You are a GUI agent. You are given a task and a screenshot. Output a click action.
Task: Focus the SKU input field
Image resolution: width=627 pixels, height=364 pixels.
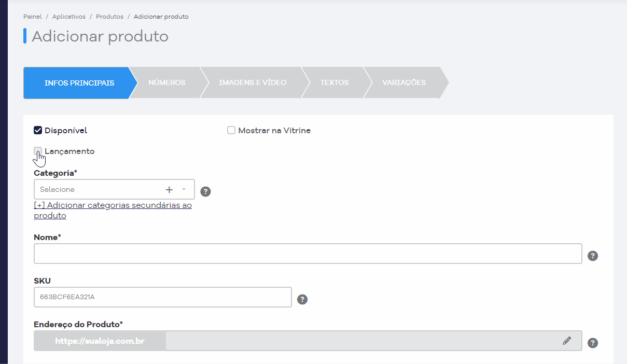pos(163,297)
